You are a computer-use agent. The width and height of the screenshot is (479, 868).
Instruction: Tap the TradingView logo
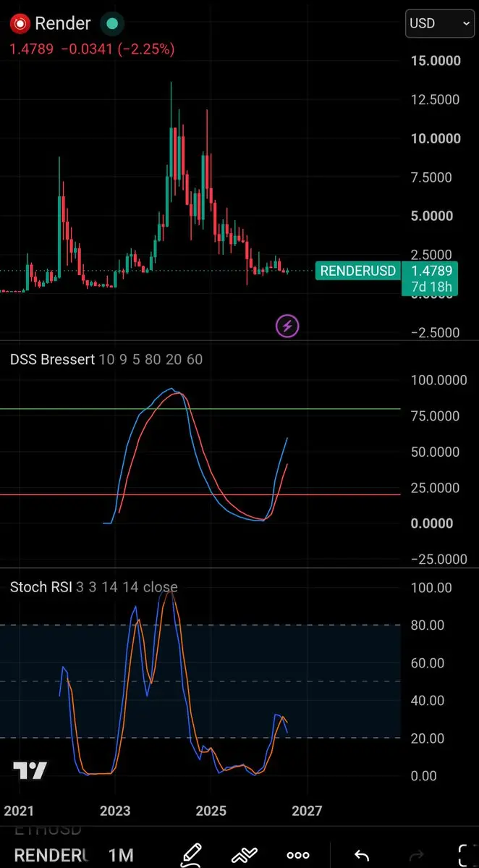click(30, 770)
